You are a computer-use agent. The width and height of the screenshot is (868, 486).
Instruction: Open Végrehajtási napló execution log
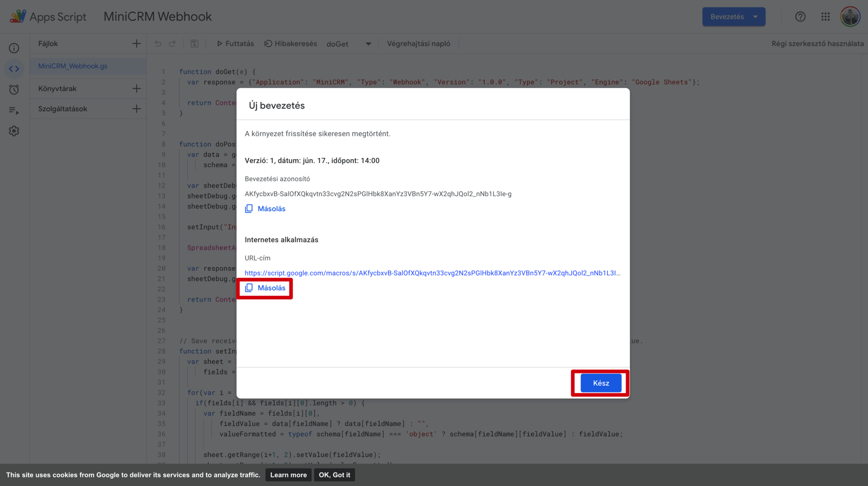click(418, 43)
